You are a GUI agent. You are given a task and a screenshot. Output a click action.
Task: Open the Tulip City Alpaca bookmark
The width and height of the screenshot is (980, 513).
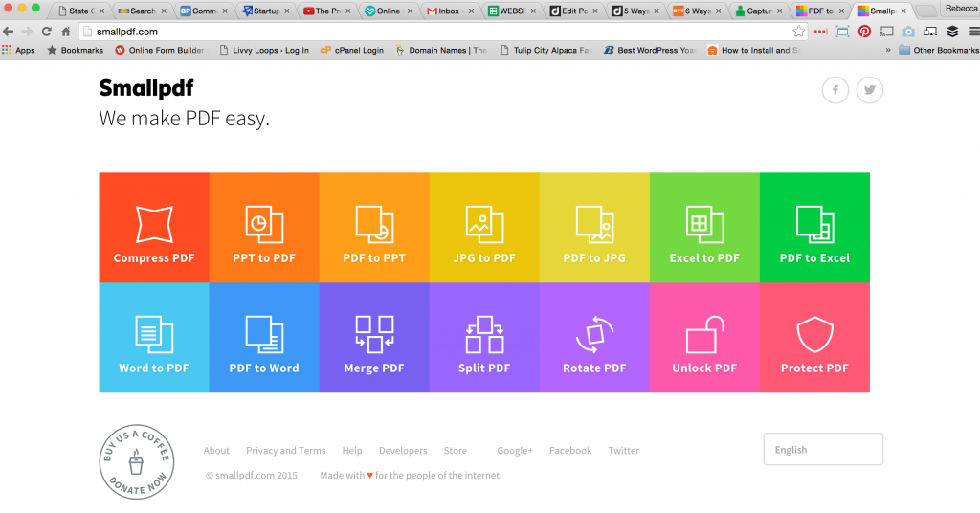coord(546,50)
